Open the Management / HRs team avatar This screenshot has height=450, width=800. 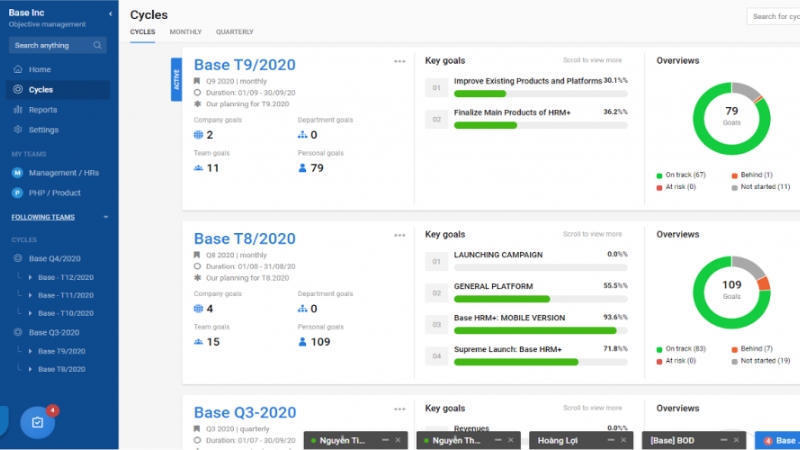pos(17,173)
